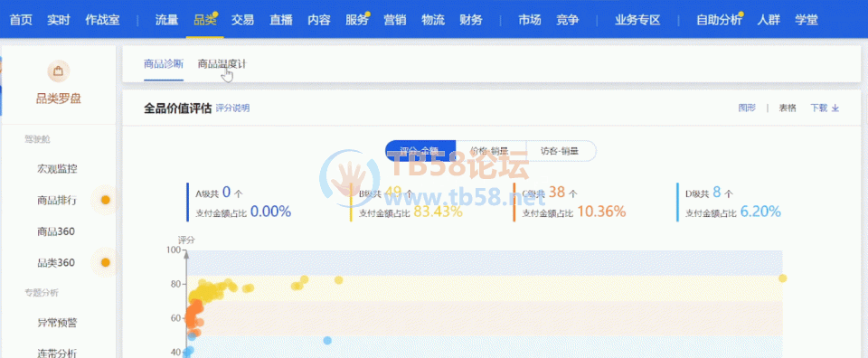The width and height of the screenshot is (868, 358).
Task: Click the 全品价值评估 heading
Action: [x=177, y=108]
